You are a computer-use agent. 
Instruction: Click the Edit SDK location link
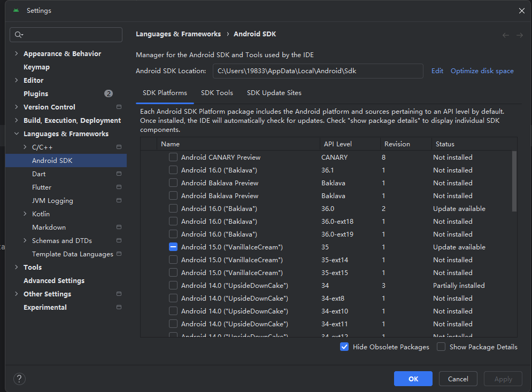click(x=437, y=71)
